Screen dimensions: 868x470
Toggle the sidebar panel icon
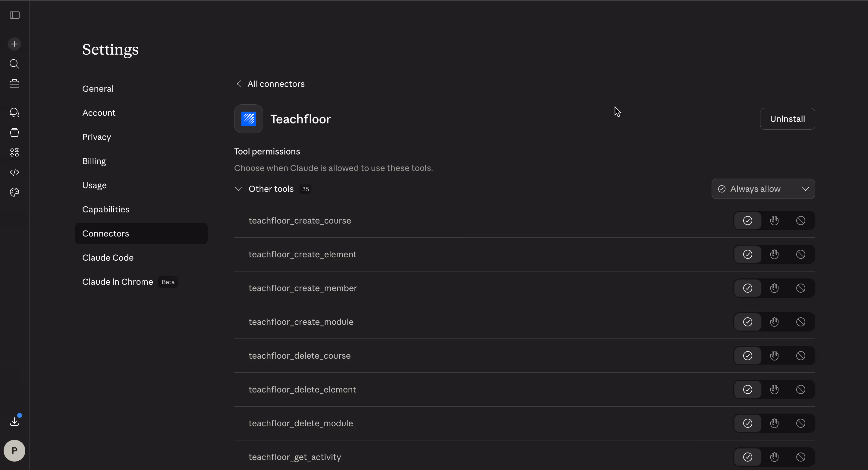point(14,15)
